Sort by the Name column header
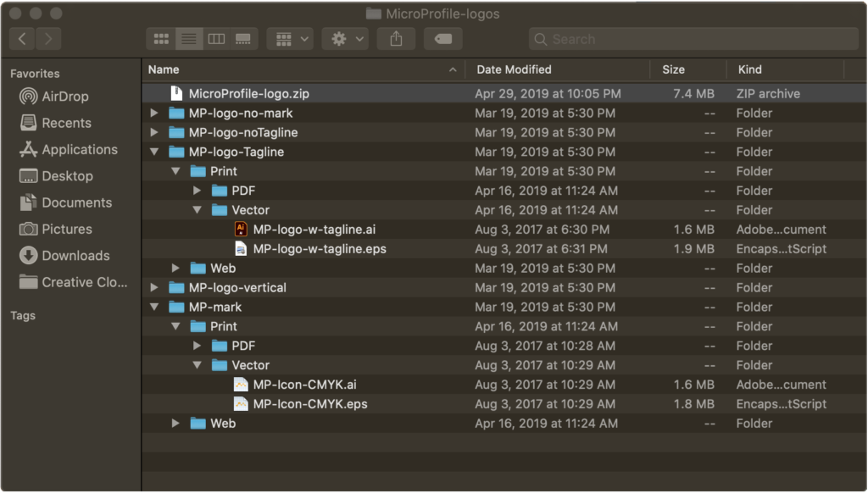The image size is (868, 493). (x=297, y=69)
